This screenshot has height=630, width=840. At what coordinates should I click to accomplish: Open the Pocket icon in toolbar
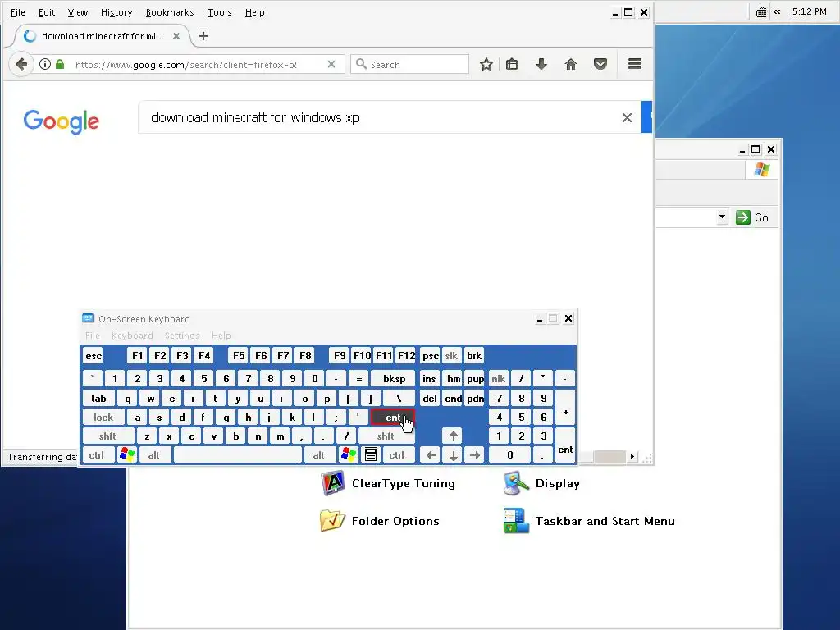[600, 64]
